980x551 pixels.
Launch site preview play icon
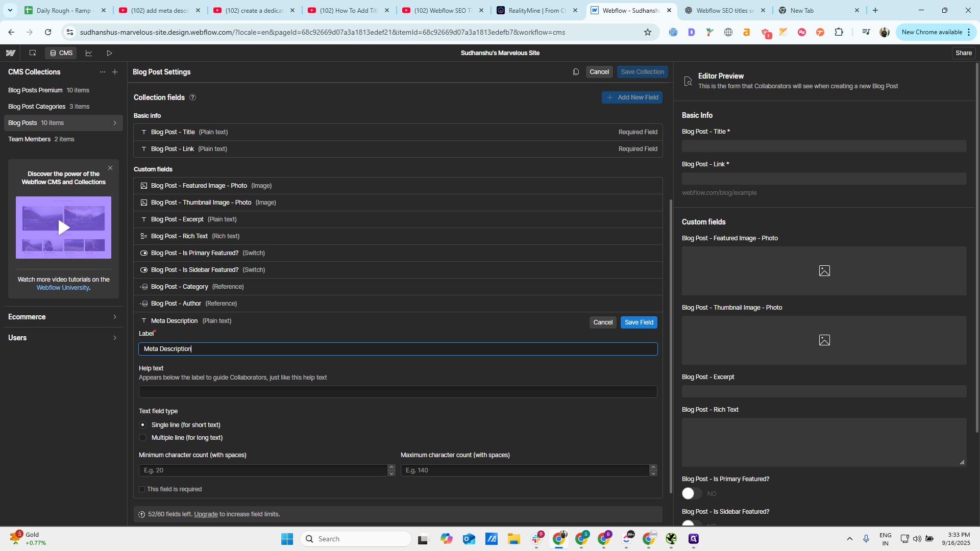109,53
